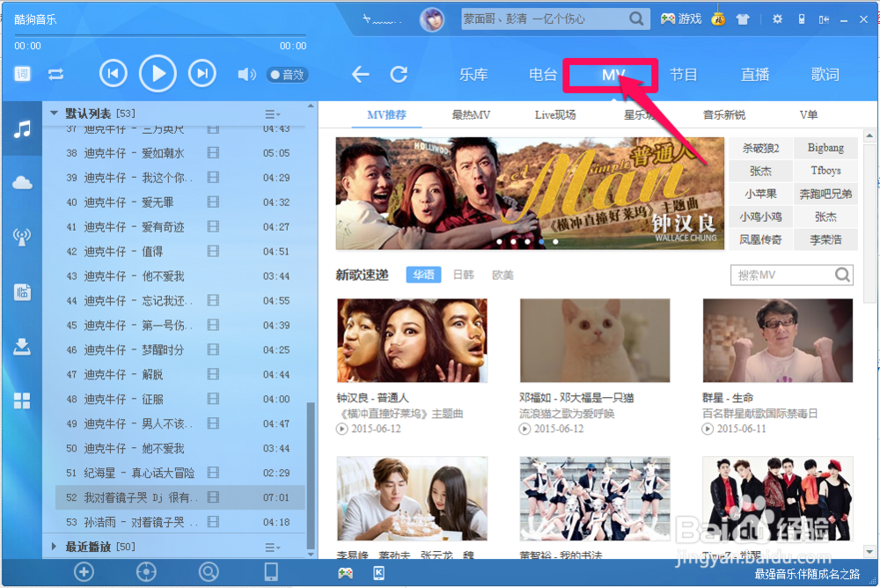Click the Tfboys tag
This screenshot has width=880, height=588.
(x=825, y=171)
